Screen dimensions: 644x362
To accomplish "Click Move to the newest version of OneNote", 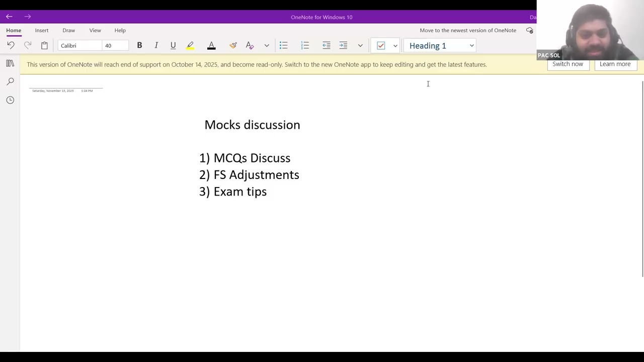I will [468, 30].
